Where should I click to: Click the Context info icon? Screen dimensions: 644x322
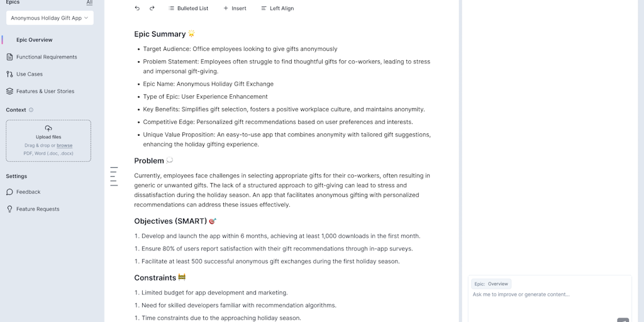coord(31,110)
